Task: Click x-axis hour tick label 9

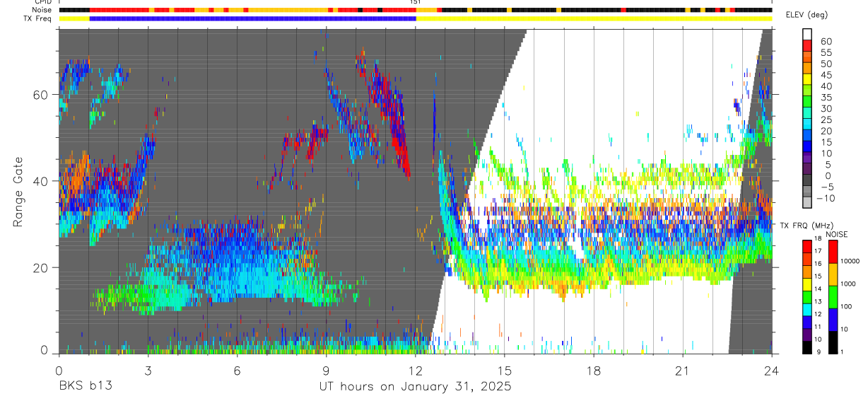Action: tap(326, 370)
